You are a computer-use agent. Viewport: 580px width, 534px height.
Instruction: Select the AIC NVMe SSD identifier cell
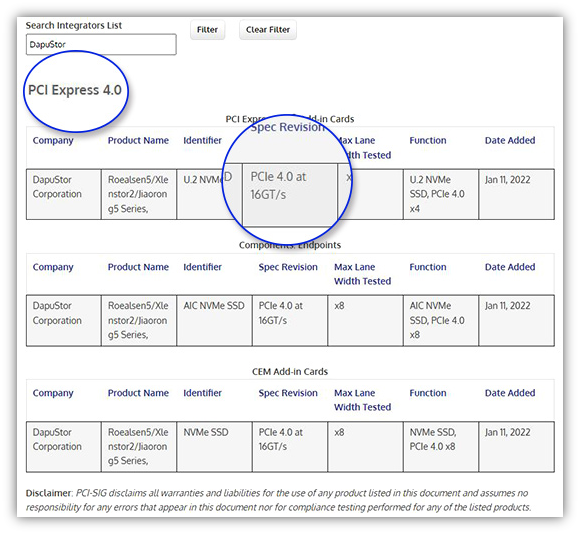pyautogui.click(x=215, y=321)
